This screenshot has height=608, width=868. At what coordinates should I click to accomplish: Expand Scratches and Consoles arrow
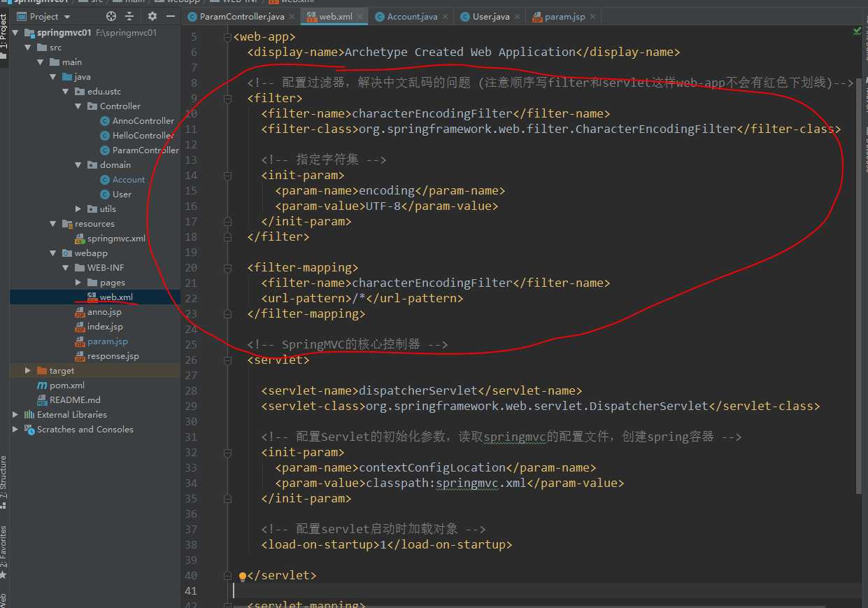pyautogui.click(x=16, y=430)
